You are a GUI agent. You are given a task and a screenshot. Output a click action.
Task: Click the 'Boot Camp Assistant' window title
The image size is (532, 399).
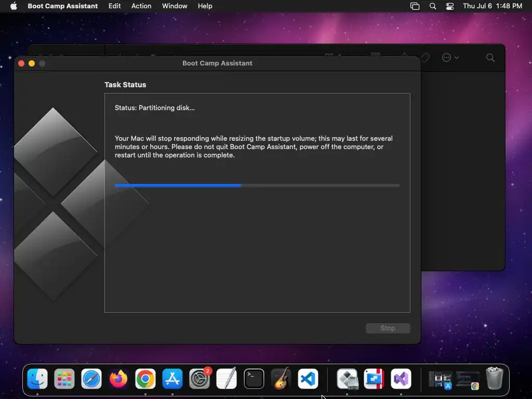click(217, 63)
